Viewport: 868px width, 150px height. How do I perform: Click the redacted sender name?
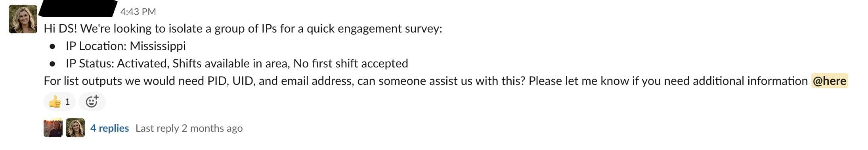pyautogui.click(x=78, y=9)
